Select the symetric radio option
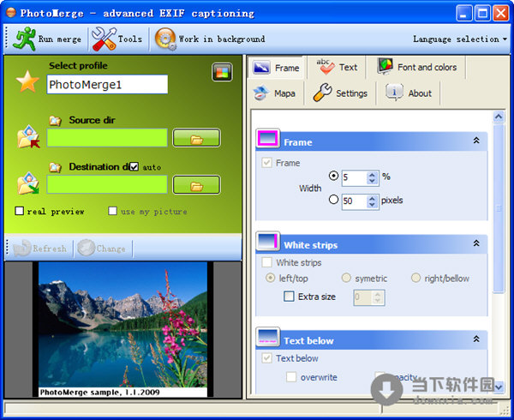 coord(346,278)
